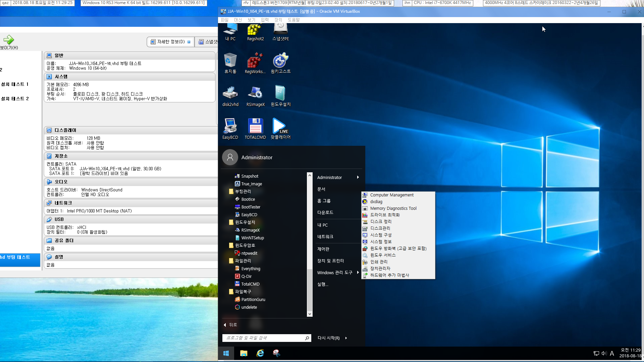Click the network icon in VM tray
This screenshot has height=362, width=644.
pos(596,353)
